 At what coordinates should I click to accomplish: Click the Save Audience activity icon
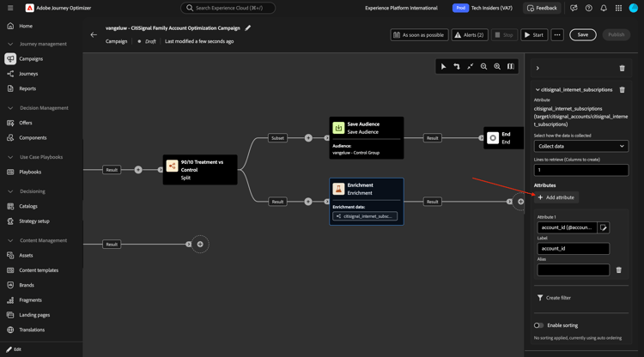(x=338, y=128)
